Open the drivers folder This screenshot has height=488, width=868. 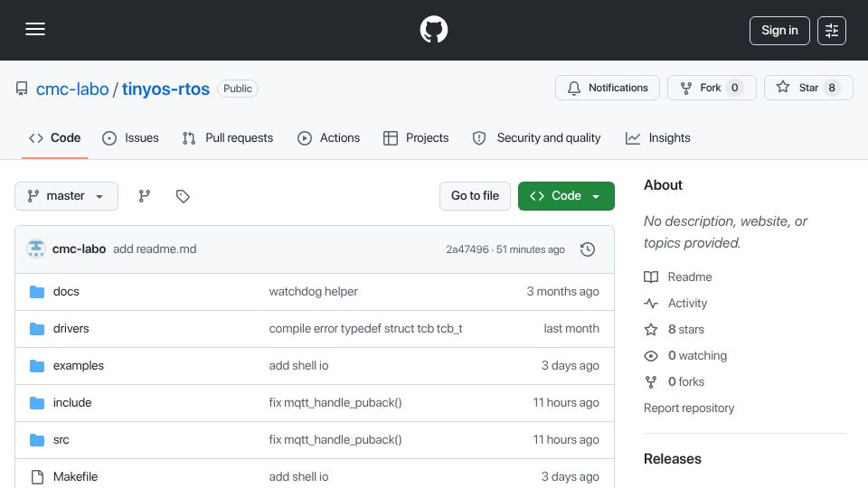point(71,329)
